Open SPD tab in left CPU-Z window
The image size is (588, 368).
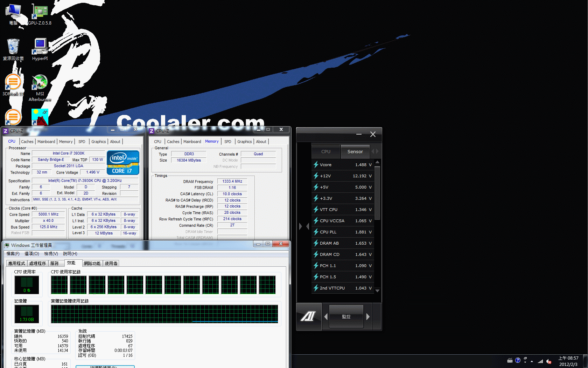(82, 142)
